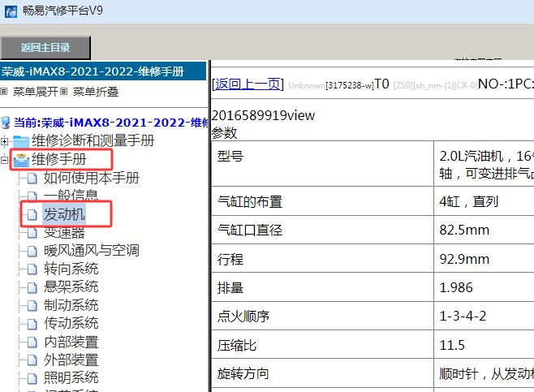Viewport: 534px width, 392px height.
Task: Open 暖风通风与空调 in the tree
Action: click(91, 250)
